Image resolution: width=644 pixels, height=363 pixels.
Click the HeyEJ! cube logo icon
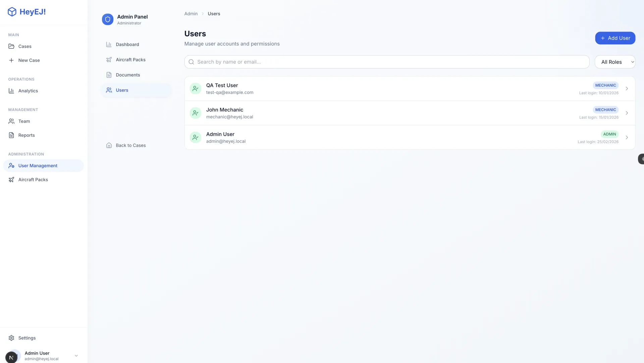tap(12, 12)
